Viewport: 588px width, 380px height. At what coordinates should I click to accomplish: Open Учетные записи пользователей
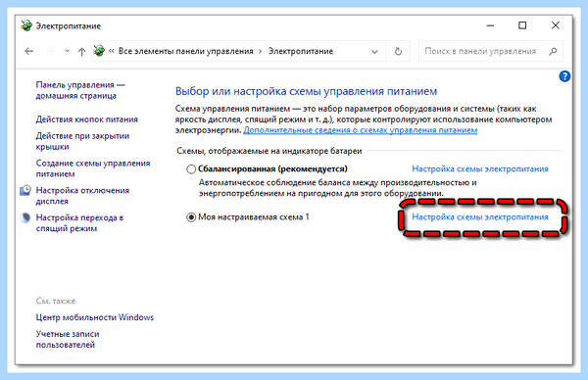pos(68,339)
